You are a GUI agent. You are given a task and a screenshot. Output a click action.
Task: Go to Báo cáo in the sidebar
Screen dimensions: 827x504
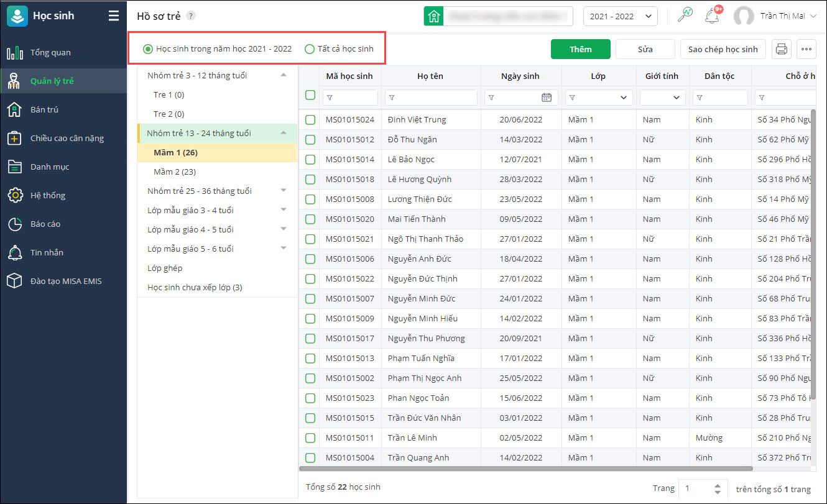pyautogui.click(x=45, y=224)
